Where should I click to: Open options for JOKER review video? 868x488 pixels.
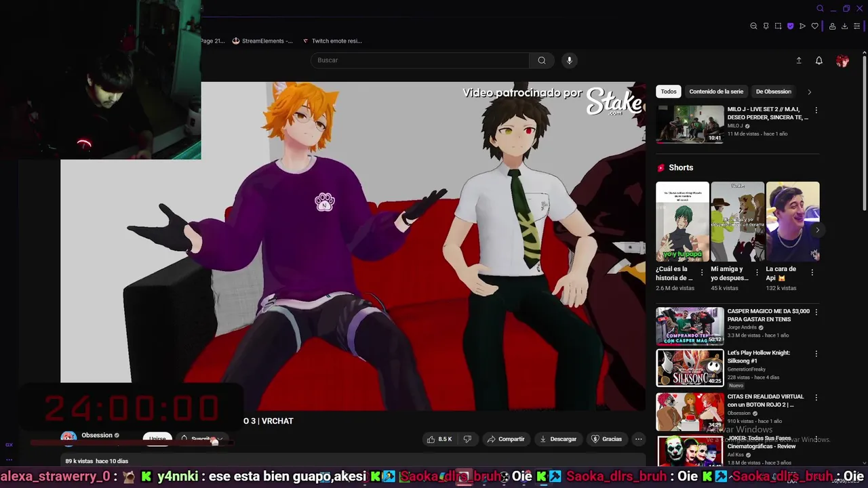(816, 439)
